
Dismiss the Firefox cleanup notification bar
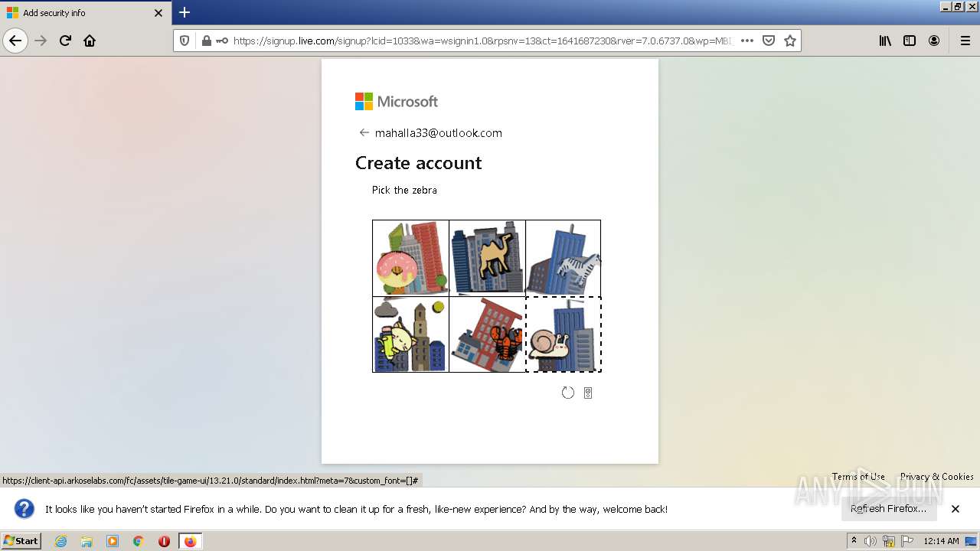[955, 509]
